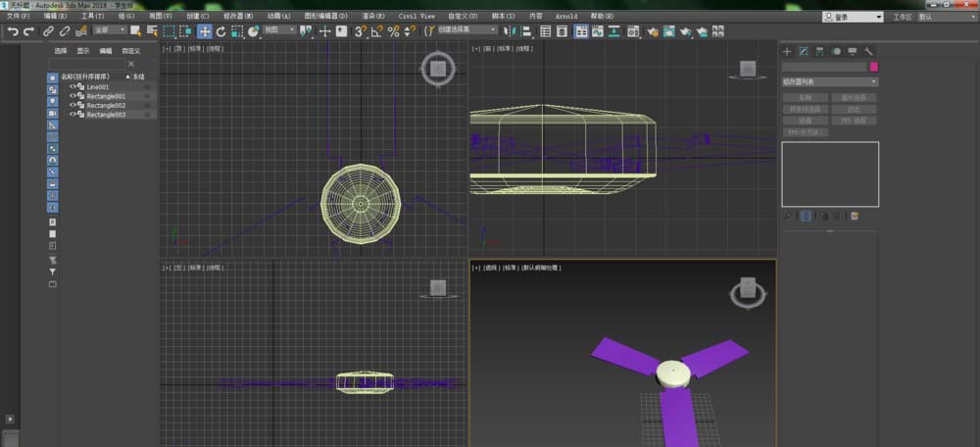The image size is (980, 447).
Task: Click the Undo arrow in main toolbar
Action: tap(13, 31)
